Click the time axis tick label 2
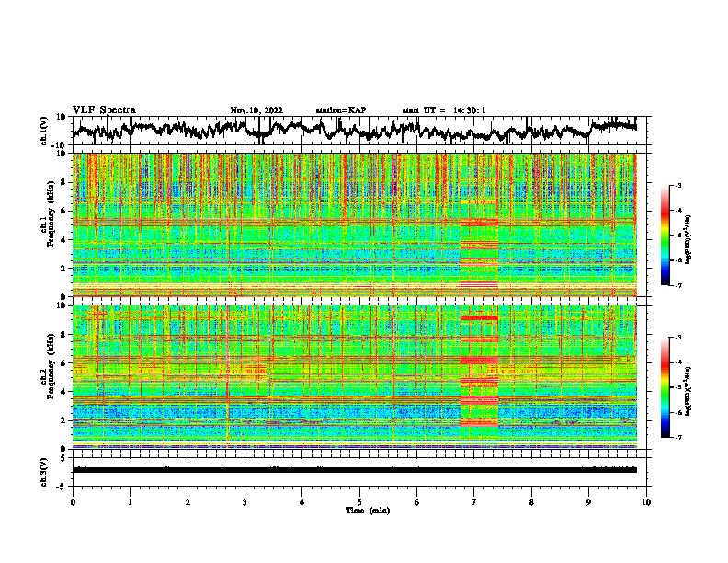 click(188, 502)
